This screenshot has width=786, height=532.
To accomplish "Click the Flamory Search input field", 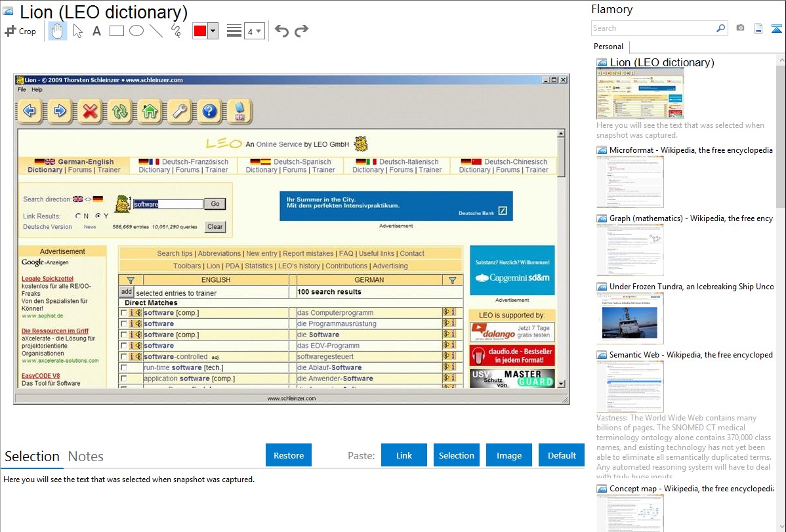I will pyautogui.click(x=653, y=28).
